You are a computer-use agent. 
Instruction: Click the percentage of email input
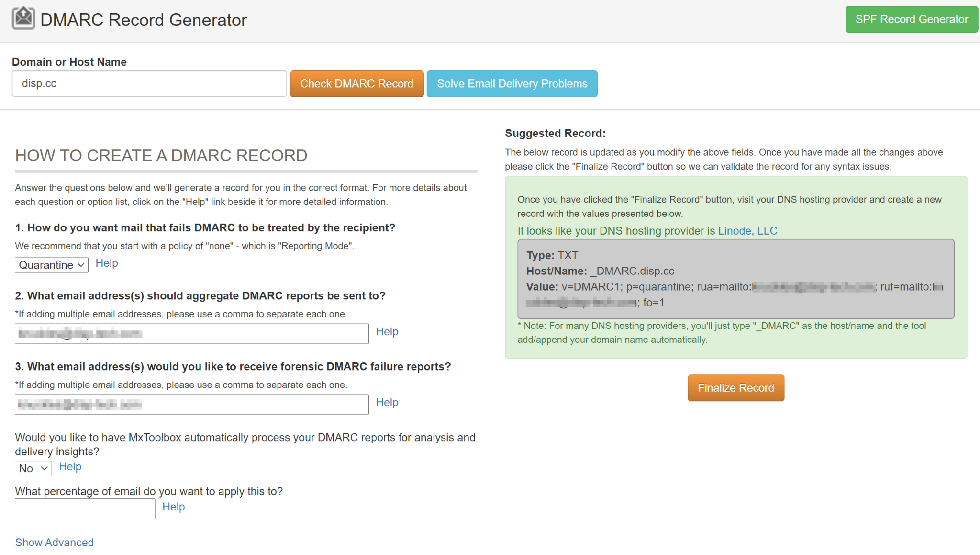pyautogui.click(x=85, y=509)
